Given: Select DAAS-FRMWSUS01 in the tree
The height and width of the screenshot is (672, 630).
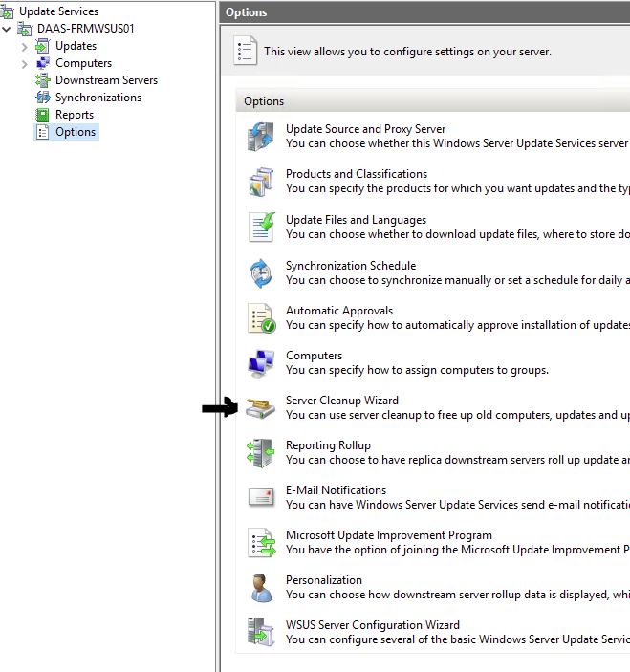Looking at the screenshot, I should pyautogui.click(x=86, y=29).
